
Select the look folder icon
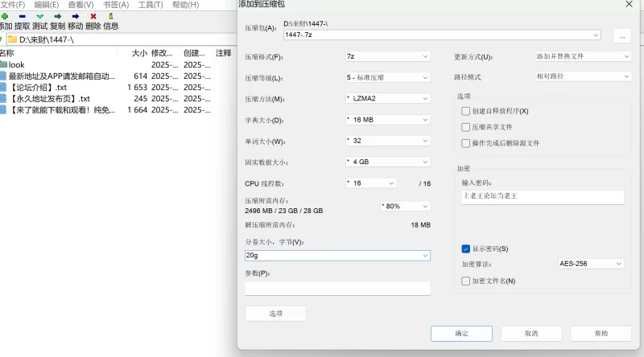[4, 64]
